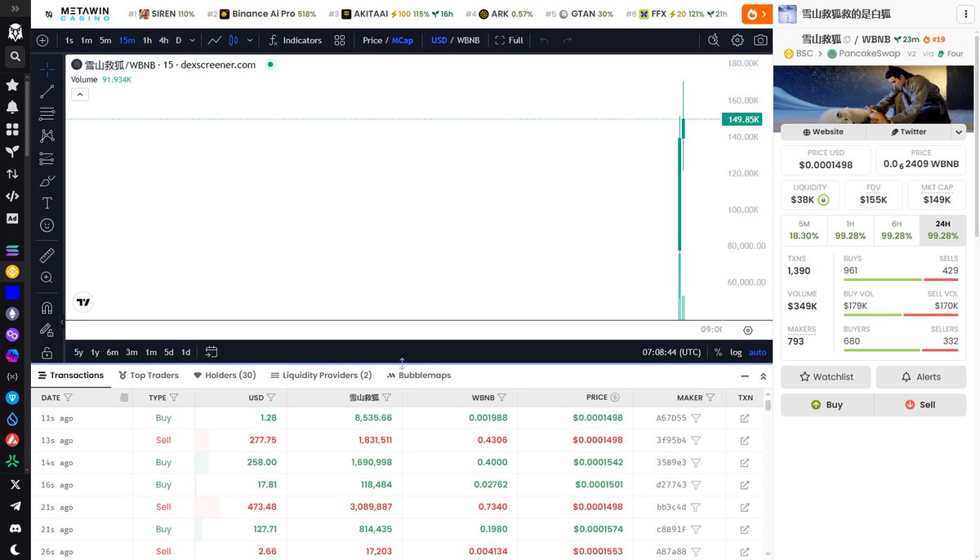Image resolution: width=980 pixels, height=560 pixels.
Task: Open the Discord icon in sidebar
Action: pyautogui.click(x=14, y=528)
